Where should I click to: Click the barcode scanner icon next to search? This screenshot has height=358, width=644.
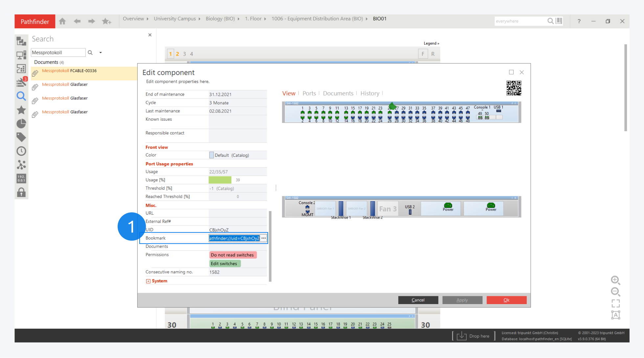559,21
